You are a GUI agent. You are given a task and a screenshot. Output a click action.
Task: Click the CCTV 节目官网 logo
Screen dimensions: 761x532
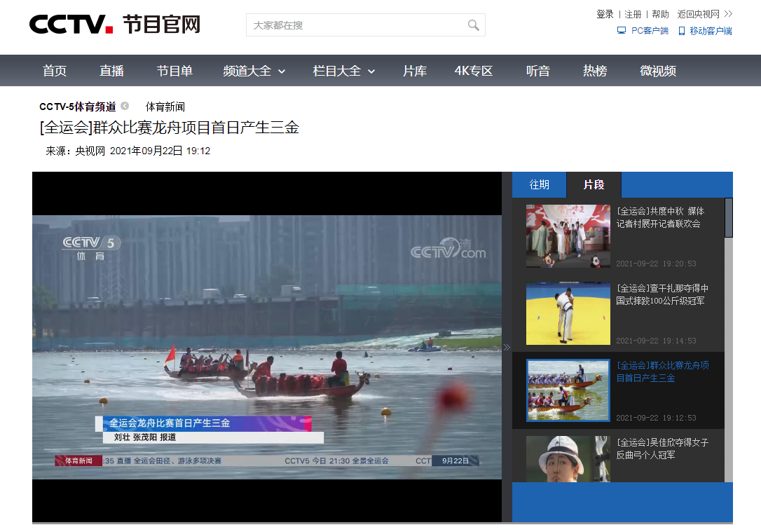(114, 25)
